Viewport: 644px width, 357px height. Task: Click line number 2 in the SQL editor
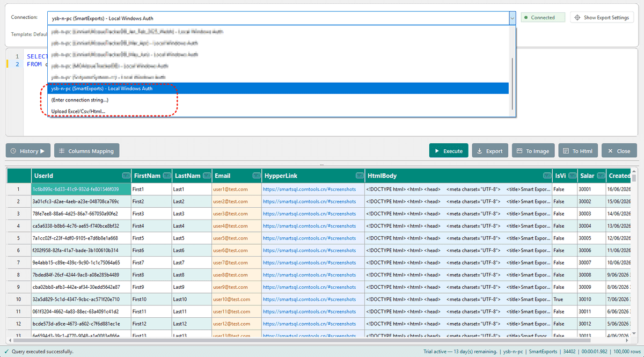(18, 64)
